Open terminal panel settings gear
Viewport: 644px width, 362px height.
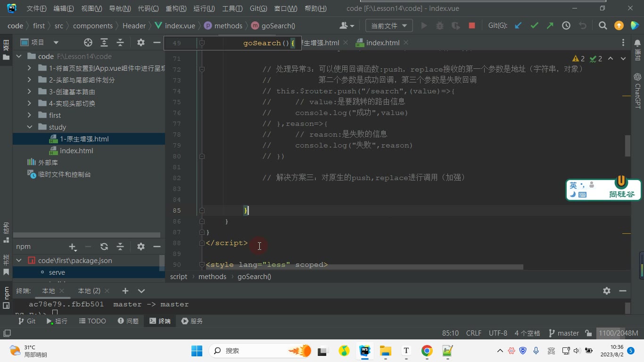[607, 291]
